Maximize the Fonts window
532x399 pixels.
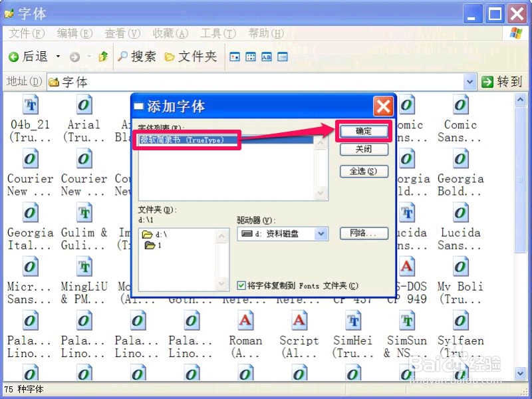tap(495, 14)
